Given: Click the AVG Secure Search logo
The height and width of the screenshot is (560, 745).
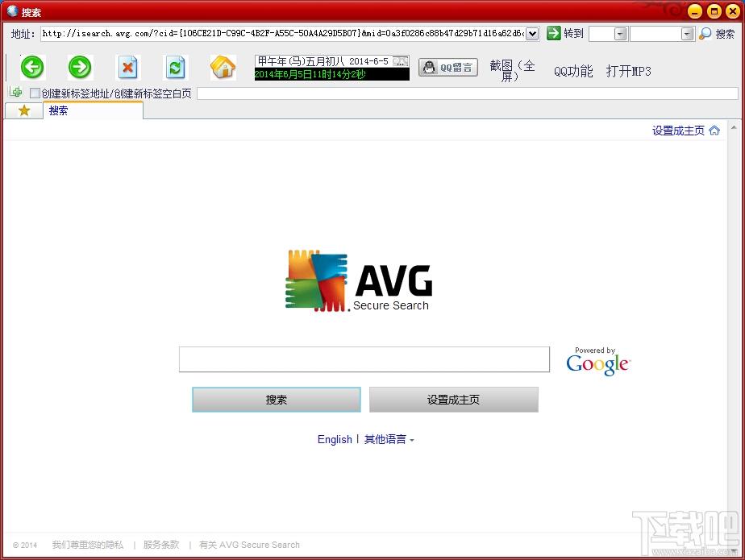Looking at the screenshot, I should click(x=359, y=280).
